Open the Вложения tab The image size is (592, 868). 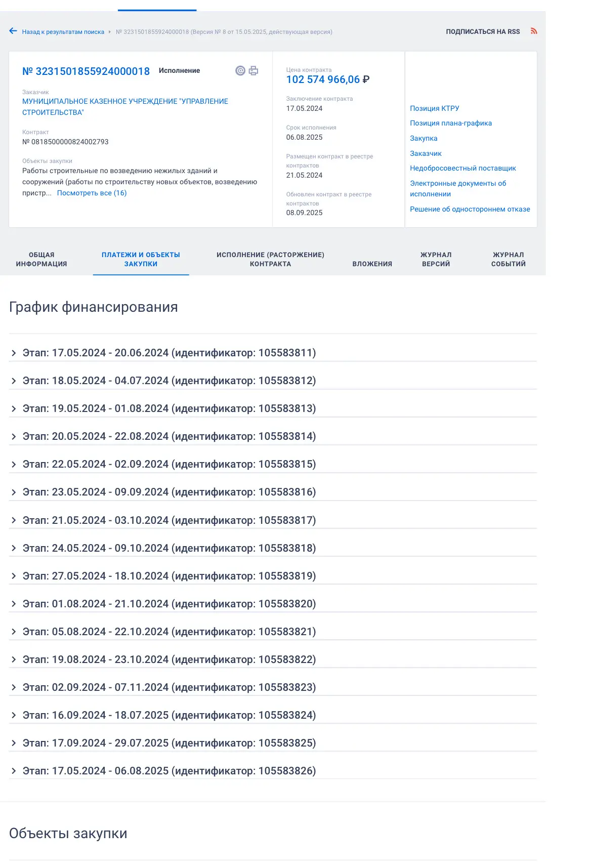tap(372, 264)
